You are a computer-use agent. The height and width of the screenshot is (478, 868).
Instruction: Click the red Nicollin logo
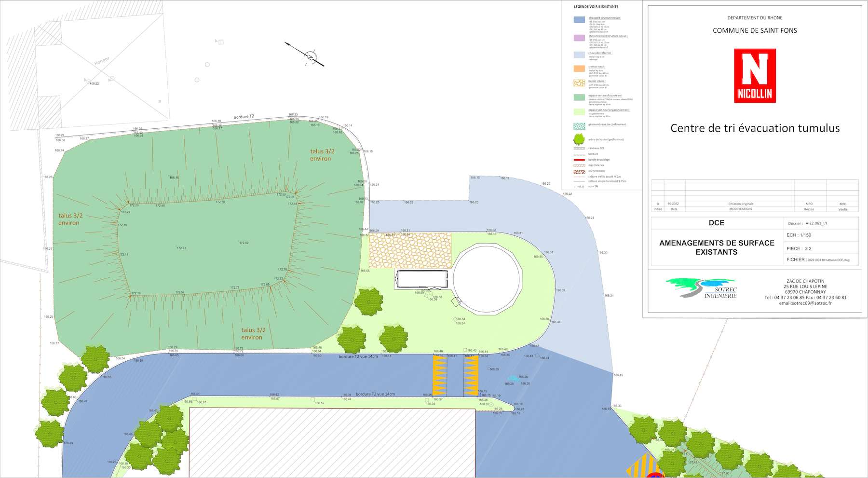(755, 76)
